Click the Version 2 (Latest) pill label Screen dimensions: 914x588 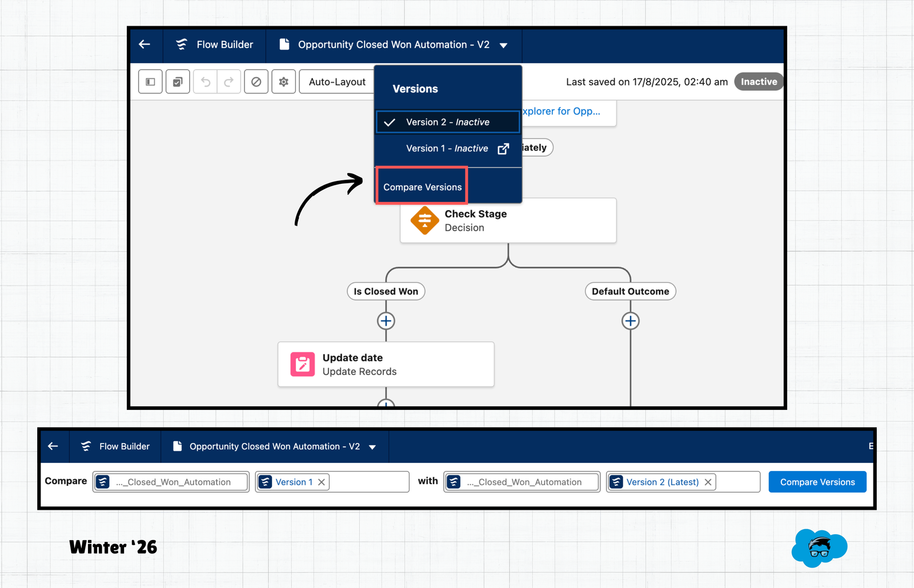662,482
